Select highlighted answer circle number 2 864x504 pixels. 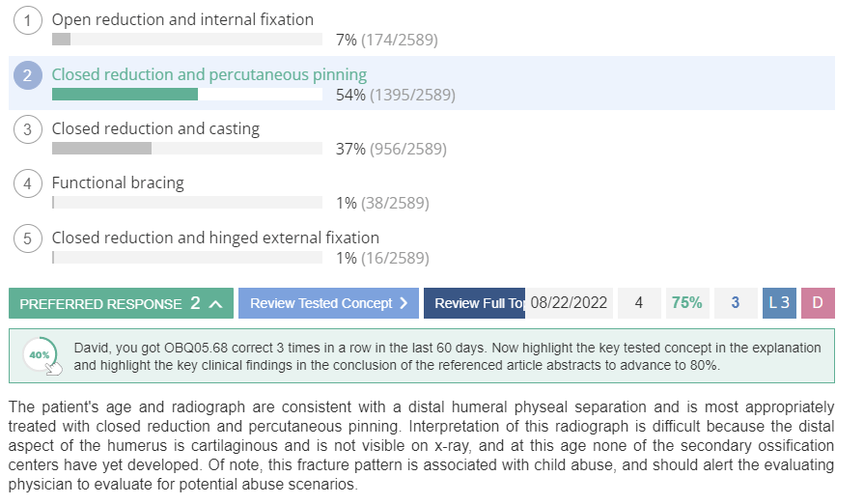pos(28,75)
